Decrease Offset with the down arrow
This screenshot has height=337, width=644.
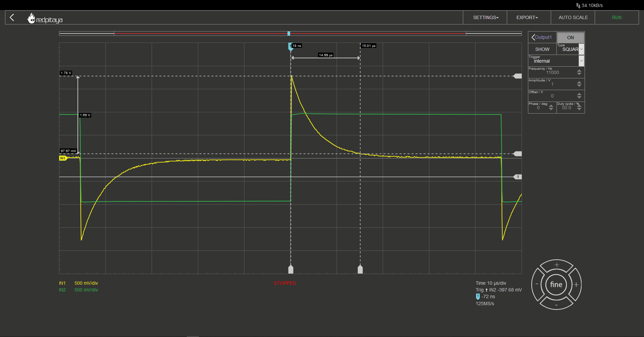point(579,97)
